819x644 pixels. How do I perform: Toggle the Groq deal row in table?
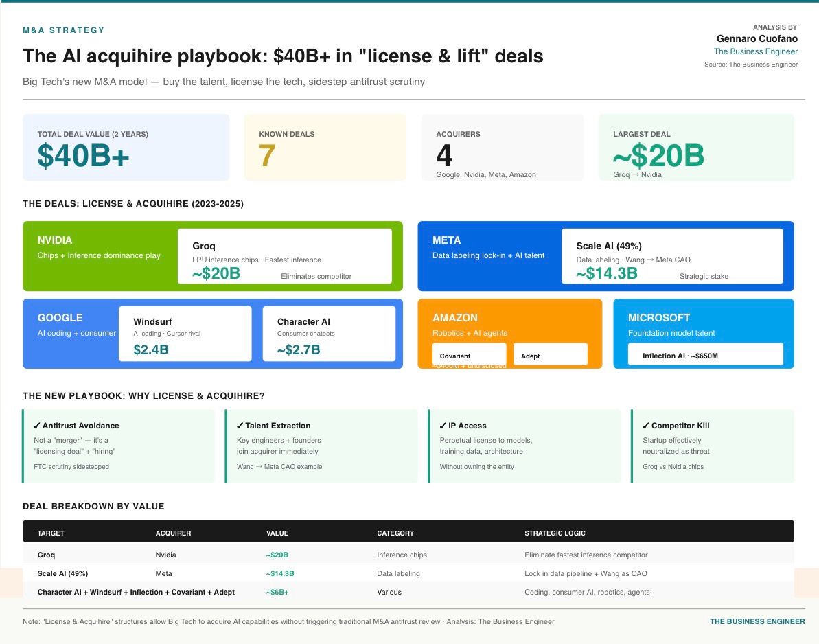click(x=275, y=555)
